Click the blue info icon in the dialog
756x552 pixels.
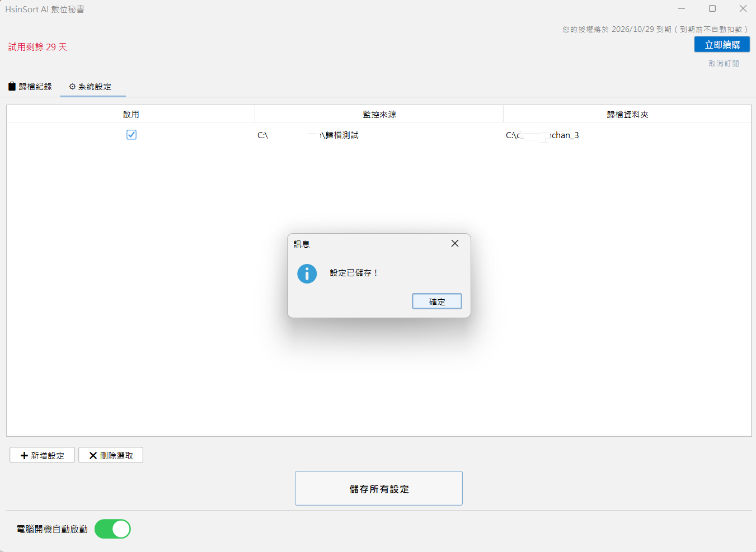[307, 273]
